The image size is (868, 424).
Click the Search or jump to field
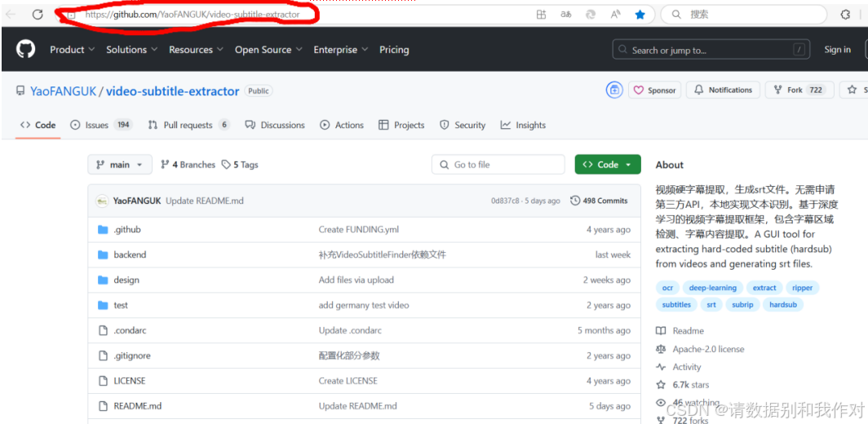coord(712,50)
